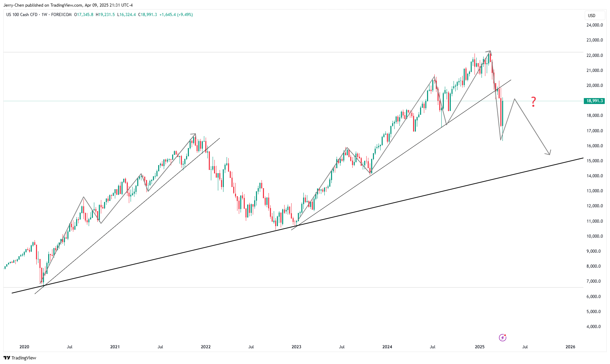Screen dimensions: 610x364
Task: Click the TradingView.com link in header
Action: click(67, 5)
